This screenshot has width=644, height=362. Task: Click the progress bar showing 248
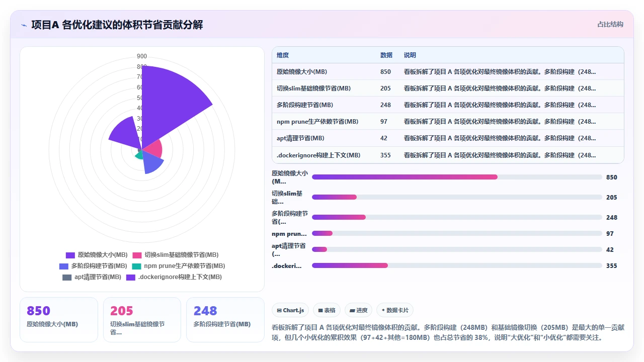pyautogui.click(x=457, y=217)
